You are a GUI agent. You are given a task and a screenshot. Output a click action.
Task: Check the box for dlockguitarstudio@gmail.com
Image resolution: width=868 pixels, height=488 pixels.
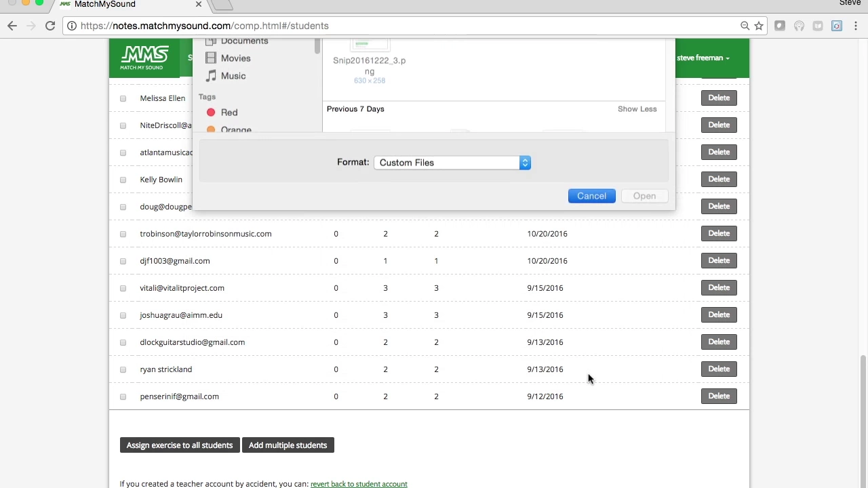123,342
